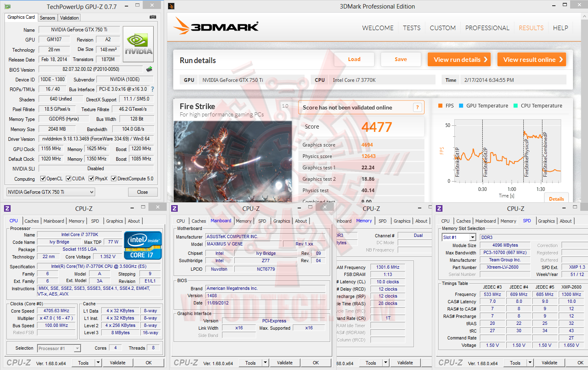Click the DRAM Frequency value 1301.6 MHz
588x370 pixels.
(388, 267)
